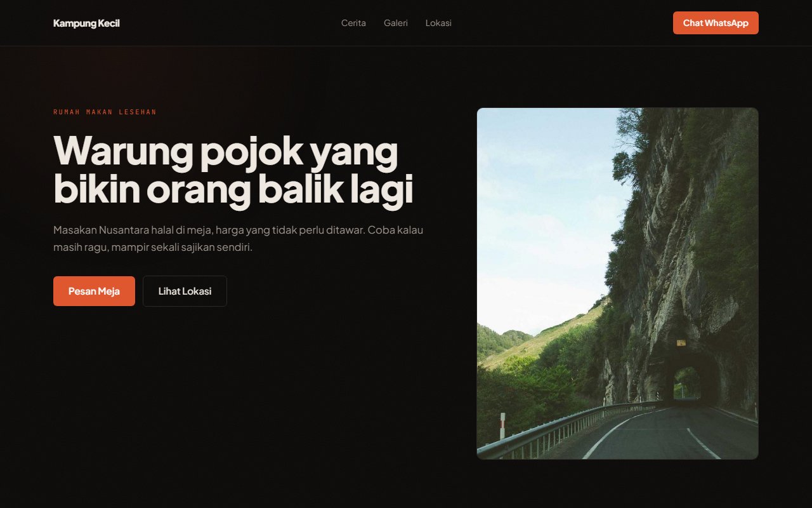Click the Lihat Lokasi button
The width and height of the screenshot is (812, 508).
coord(185,291)
